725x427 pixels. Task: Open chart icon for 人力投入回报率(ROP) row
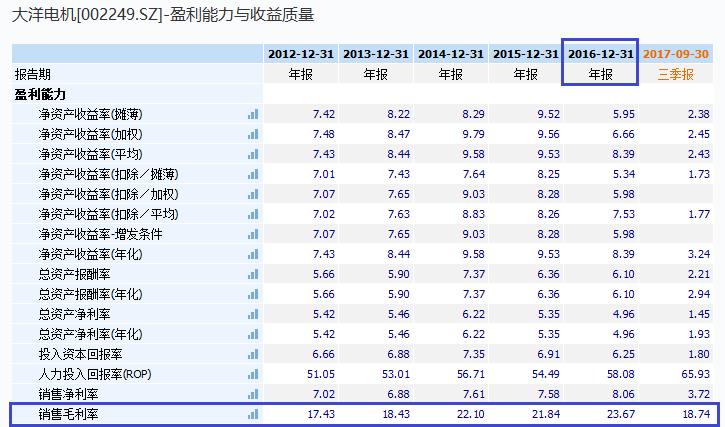[253, 374]
